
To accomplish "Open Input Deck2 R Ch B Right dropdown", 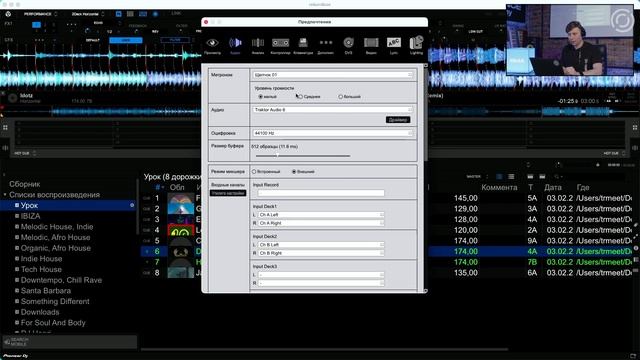I will click(x=321, y=253).
